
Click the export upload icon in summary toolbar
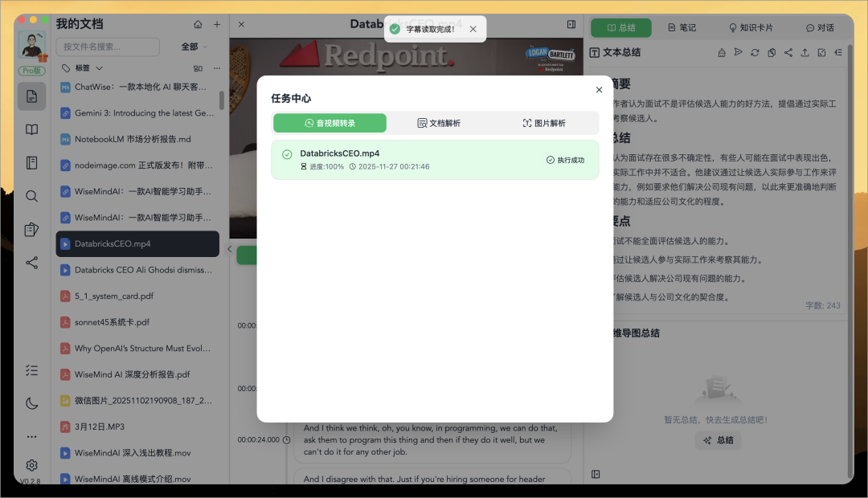click(x=805, y=52)
